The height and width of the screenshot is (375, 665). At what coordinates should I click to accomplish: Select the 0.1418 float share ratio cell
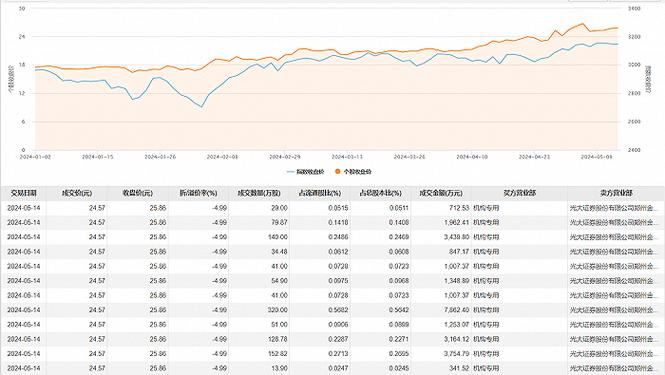pyautogui.click(x=338, y=223)
